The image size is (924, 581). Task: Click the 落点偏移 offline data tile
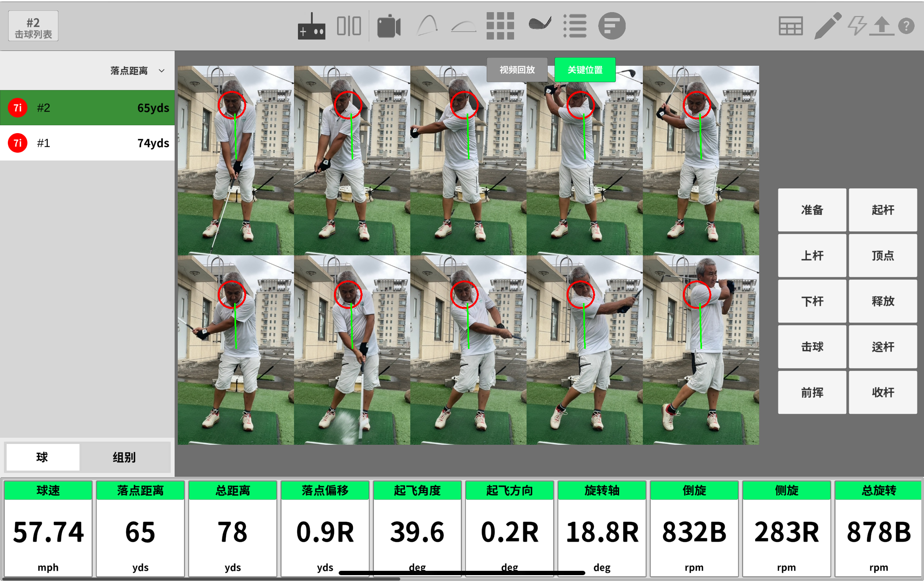click(x=325, y=529)
